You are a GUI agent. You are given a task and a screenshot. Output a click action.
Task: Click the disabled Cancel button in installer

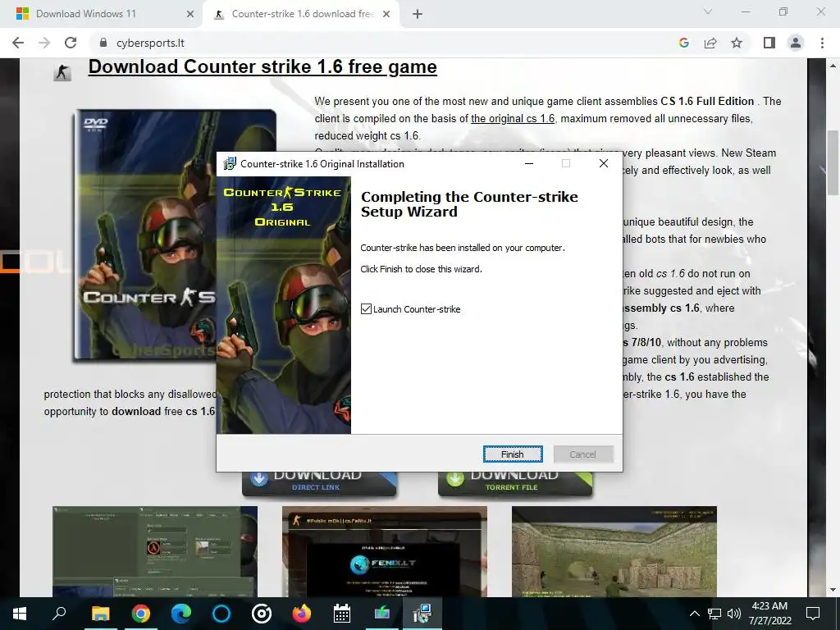click(583, 454)
